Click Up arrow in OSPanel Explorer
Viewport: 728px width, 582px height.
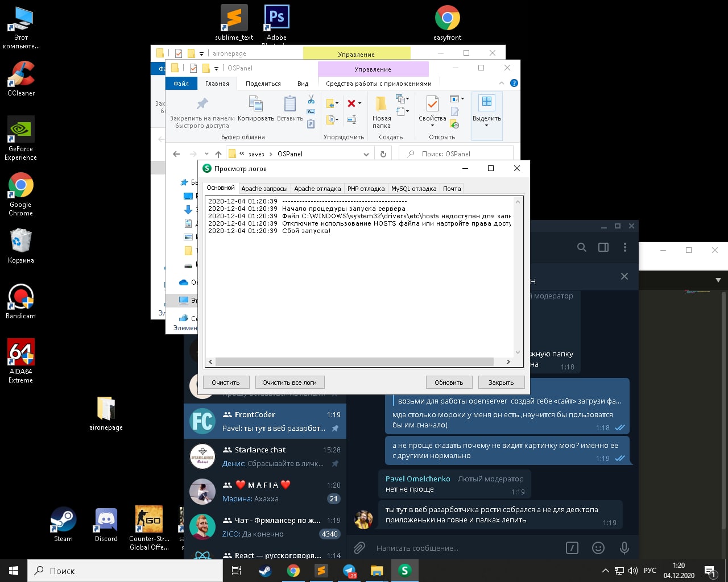click(x=218, y=154)
